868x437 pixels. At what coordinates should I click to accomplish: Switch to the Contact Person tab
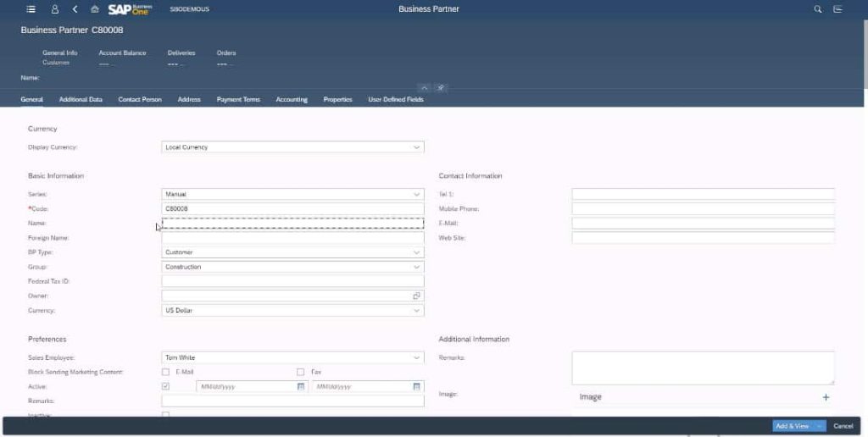click(x=140, y=100)
